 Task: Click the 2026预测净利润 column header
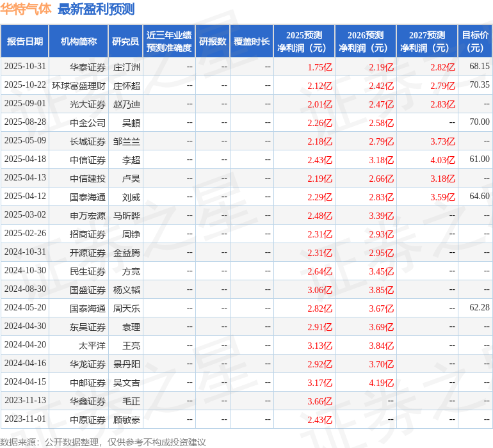[366, 42]
